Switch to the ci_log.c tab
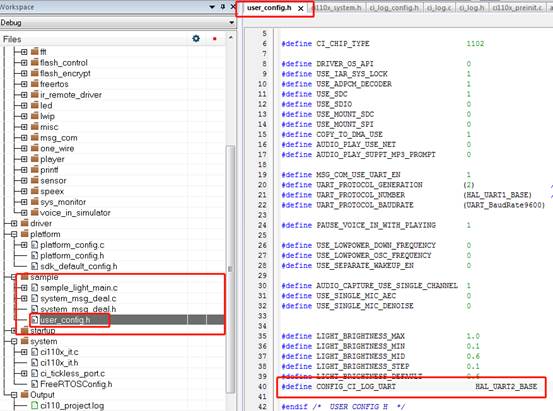Viewport: 553px width, 411px height. point(439,7)
